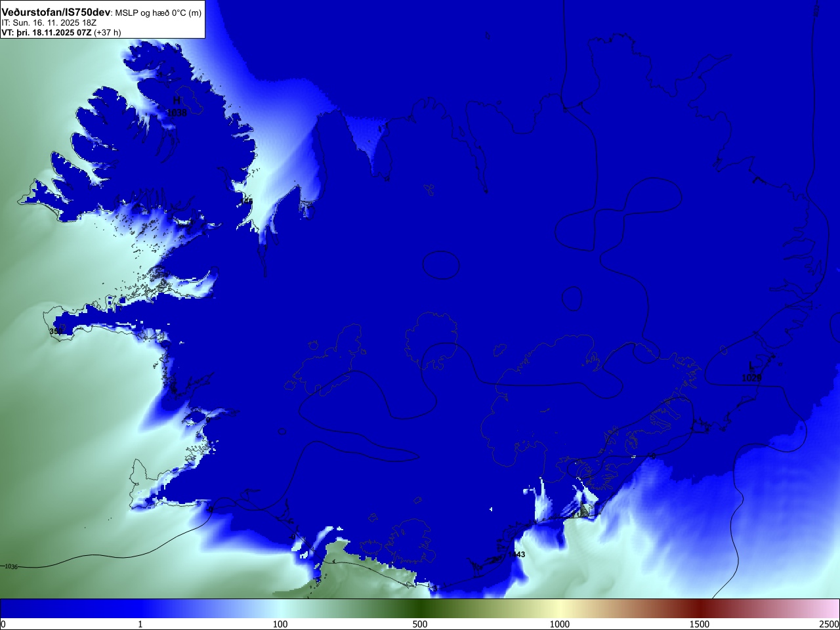Click the L low-pressure marker on the map
Image resolution: width=840 pixels, height=630 pixels.
click(752, 366)
